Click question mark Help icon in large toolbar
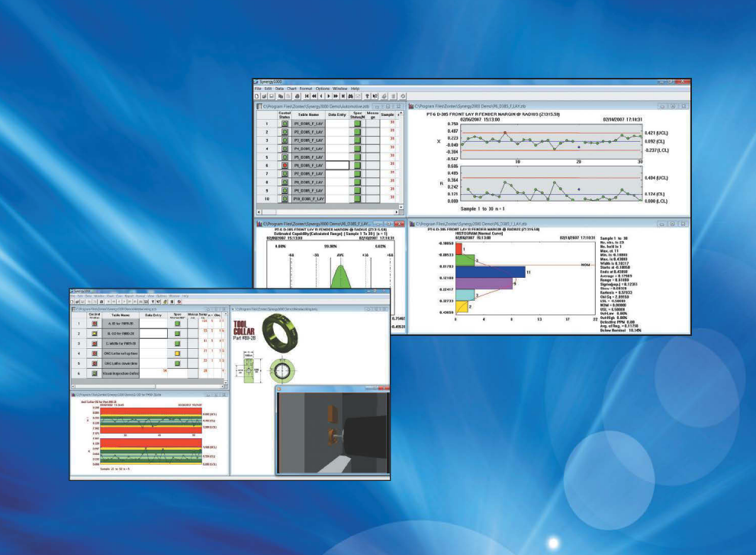The height and width of the screenshot is (555, 756). (368, 96)
